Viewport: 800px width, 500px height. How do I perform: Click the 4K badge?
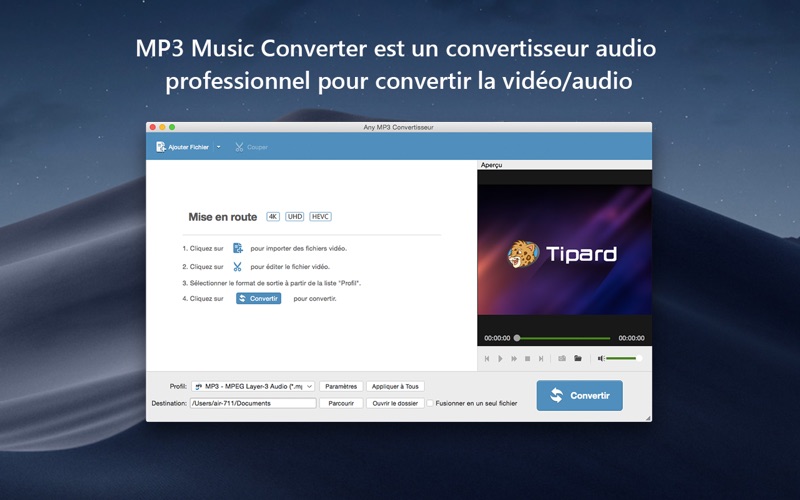(273, 217)
